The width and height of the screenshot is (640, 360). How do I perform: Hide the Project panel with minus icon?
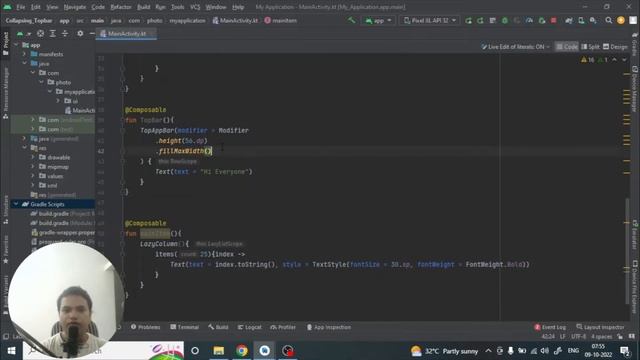[x=92, y=33]
